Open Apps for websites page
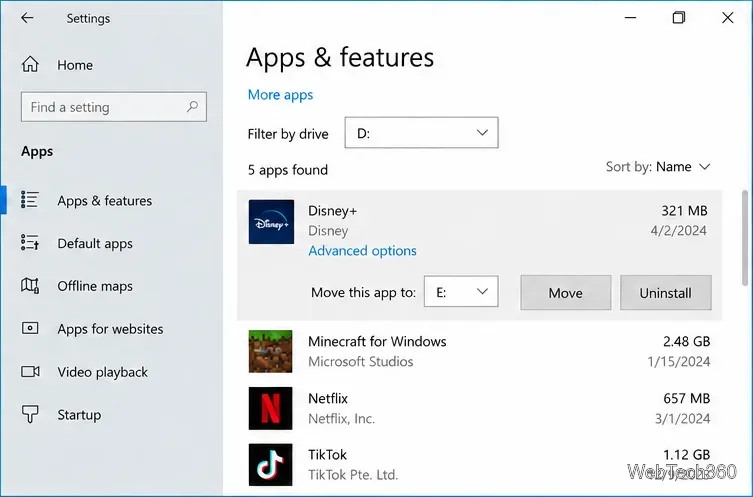The image size is (753, 497). coord(110,329)
